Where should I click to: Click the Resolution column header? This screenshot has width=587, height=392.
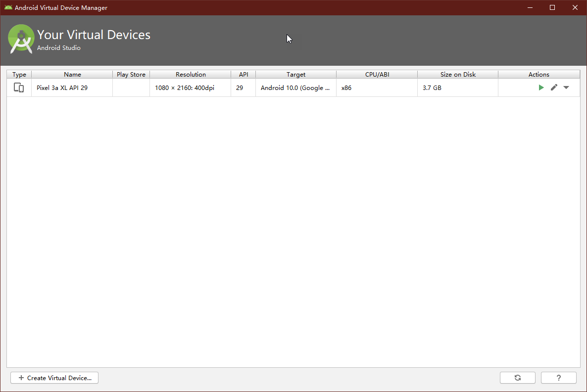pos(190,74)
